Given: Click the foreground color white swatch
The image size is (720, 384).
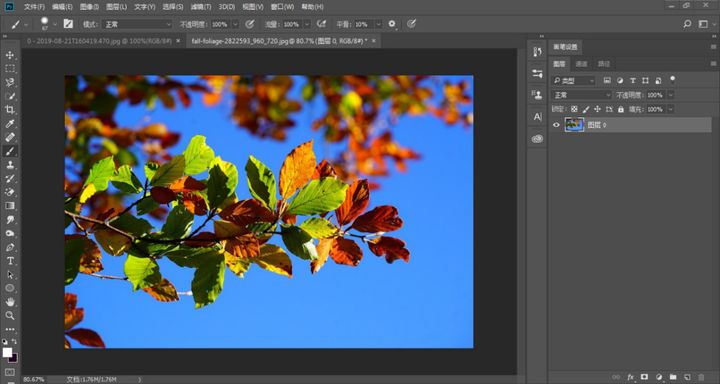Looking at the screenshot, I should [7, 352].
